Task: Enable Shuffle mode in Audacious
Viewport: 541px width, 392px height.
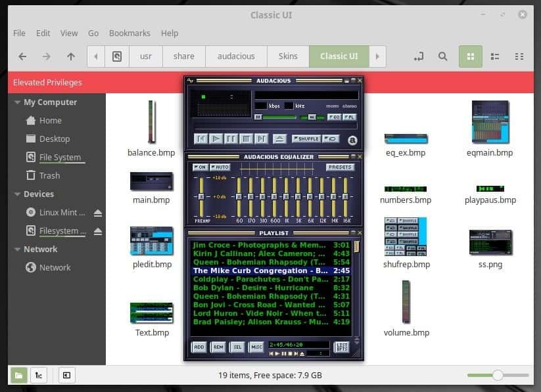Action: click(x=308, y=139)
